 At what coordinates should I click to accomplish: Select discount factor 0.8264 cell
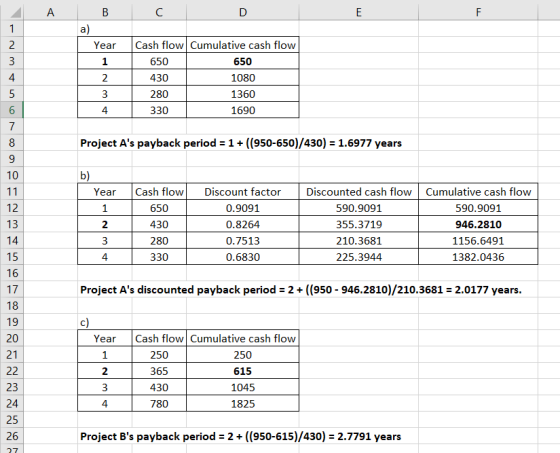[x=242, y=224]
